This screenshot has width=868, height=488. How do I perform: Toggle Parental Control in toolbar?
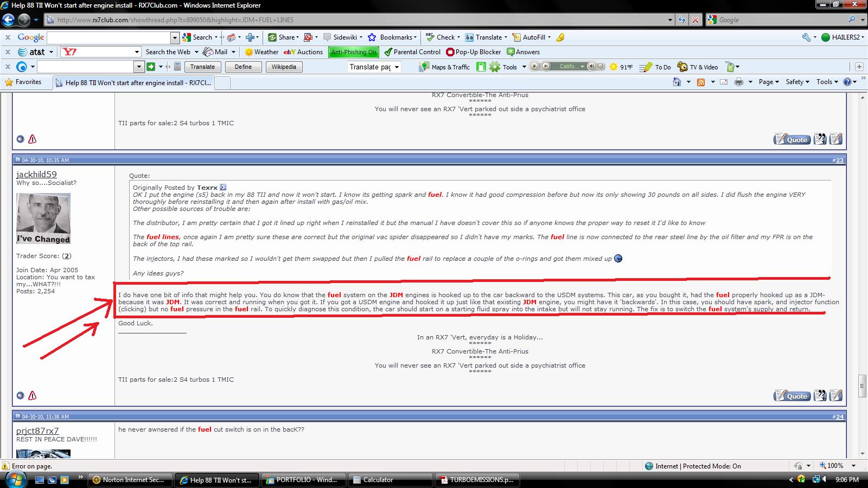click(412, 52)
